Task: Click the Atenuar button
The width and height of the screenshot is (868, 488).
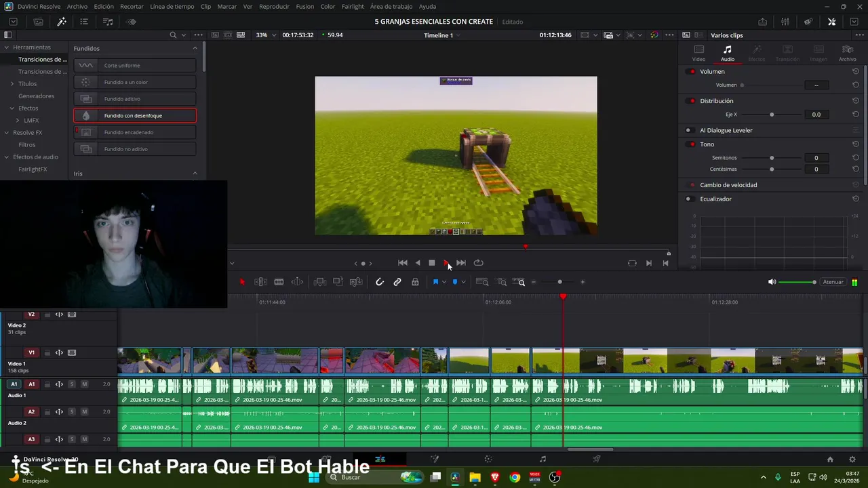Action: [833, 282]
